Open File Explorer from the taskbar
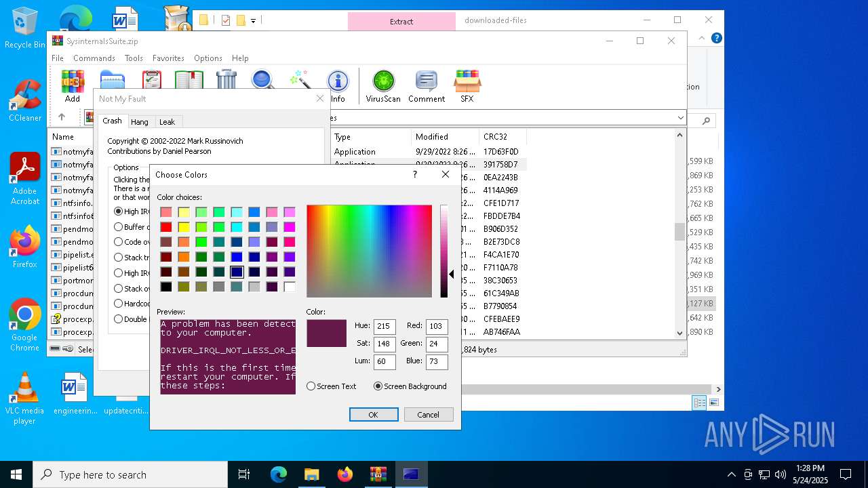868x488 pixels. 311,474
